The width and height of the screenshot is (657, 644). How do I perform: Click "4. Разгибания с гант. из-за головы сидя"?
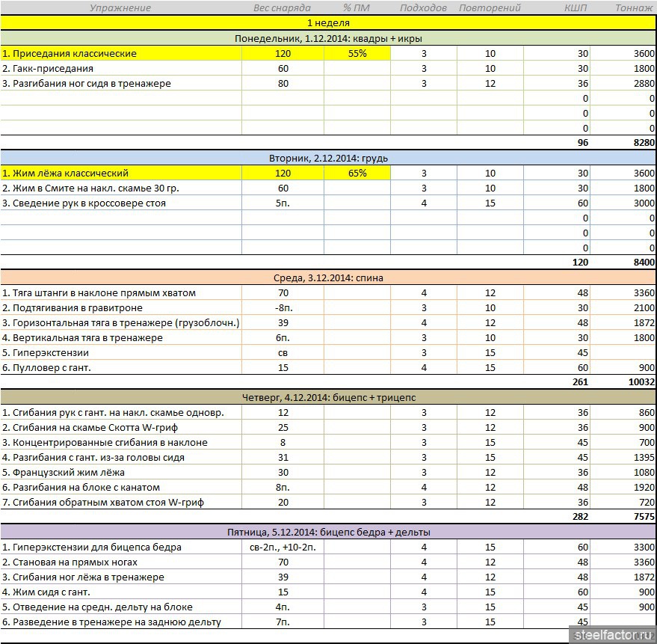(121, 458)
